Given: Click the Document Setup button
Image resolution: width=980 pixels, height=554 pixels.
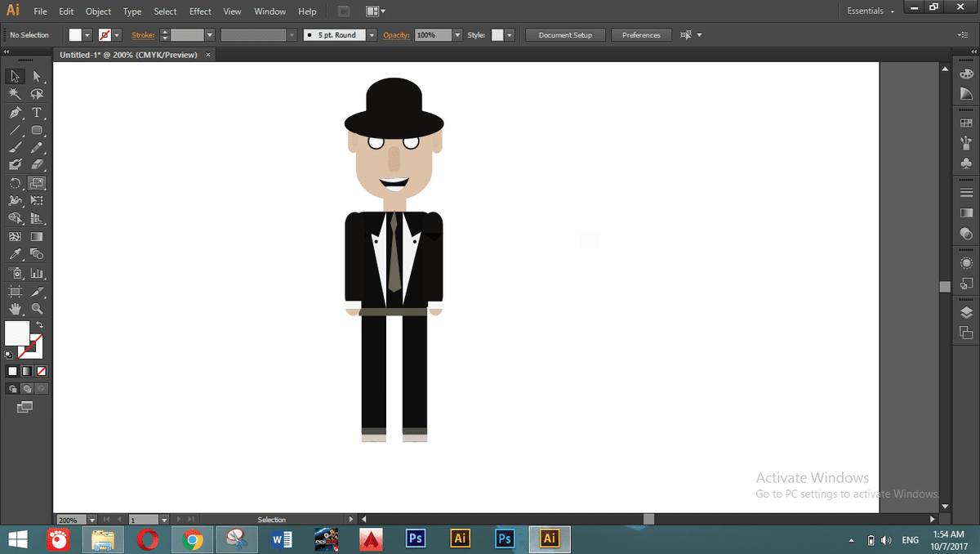Looking at the screenshot, I should [x=565, y=35].
